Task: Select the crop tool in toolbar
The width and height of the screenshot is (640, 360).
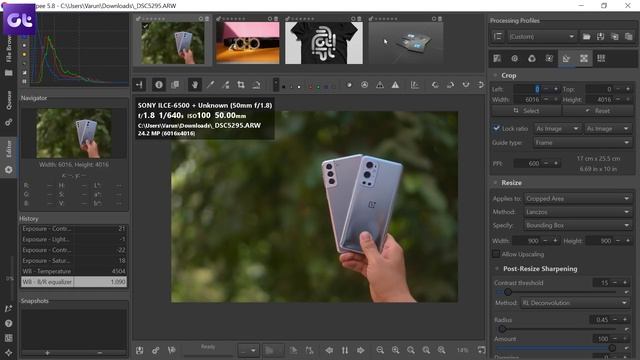Action: click(241, 85)
